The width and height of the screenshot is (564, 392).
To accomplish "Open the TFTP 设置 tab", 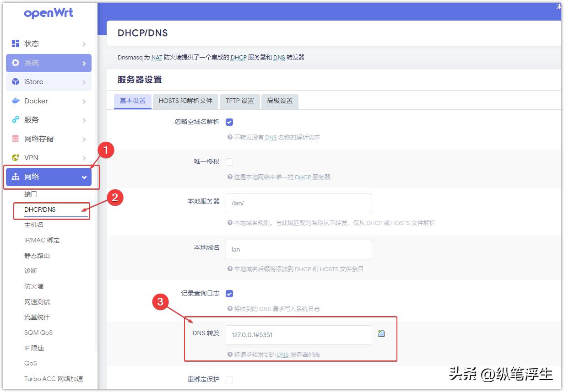I will tap(239, 101).
